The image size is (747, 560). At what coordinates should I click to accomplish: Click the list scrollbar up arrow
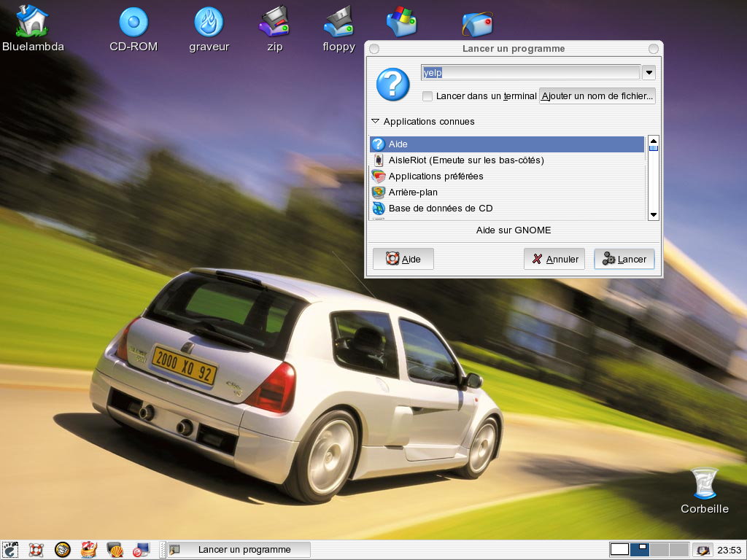pos(654,141)
